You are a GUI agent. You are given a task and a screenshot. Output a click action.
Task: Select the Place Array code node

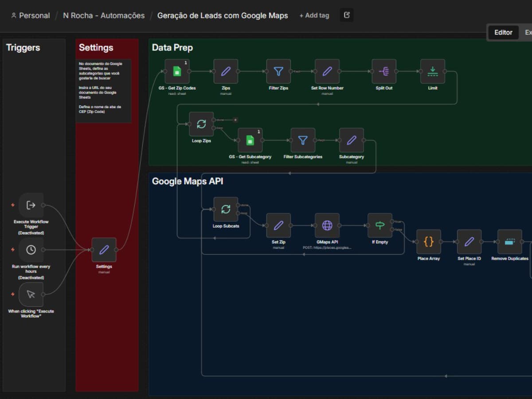click(429, 242)
